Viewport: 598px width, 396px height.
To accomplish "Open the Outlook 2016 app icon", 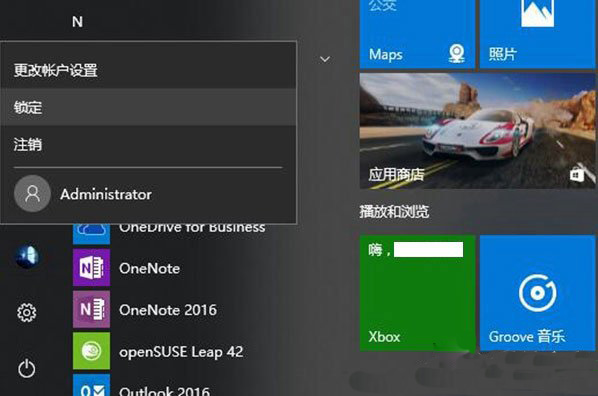I will (92, 385).
